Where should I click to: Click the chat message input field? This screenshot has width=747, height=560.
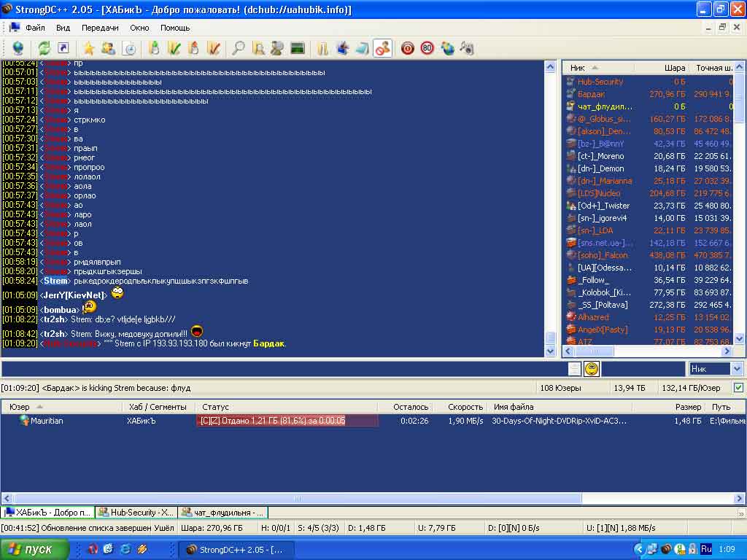tap(284, 368)
